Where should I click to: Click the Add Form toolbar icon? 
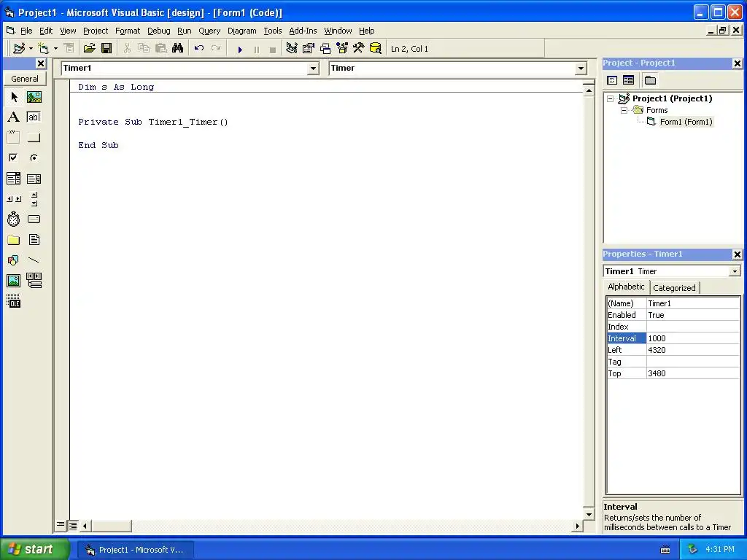[x=43, y=48]
